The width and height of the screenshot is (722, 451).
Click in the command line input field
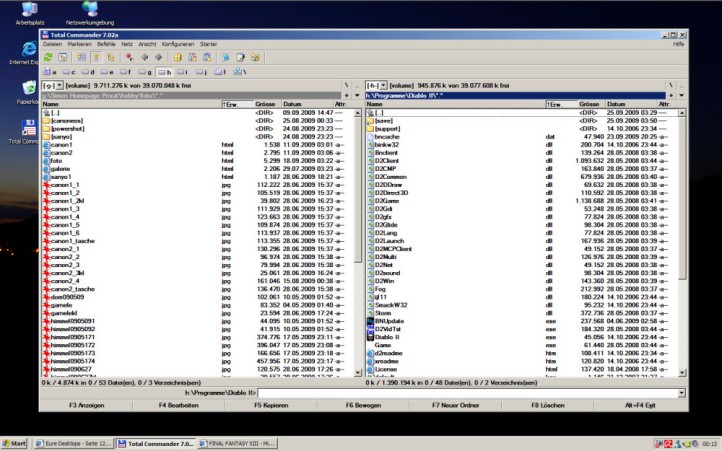coord(467,393)
